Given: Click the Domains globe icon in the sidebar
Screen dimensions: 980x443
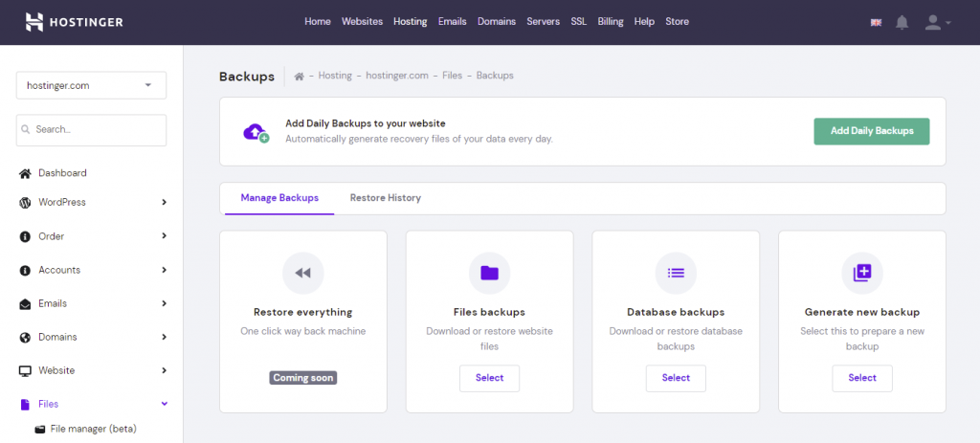Looking at the screenshot, I should point(25,338).
